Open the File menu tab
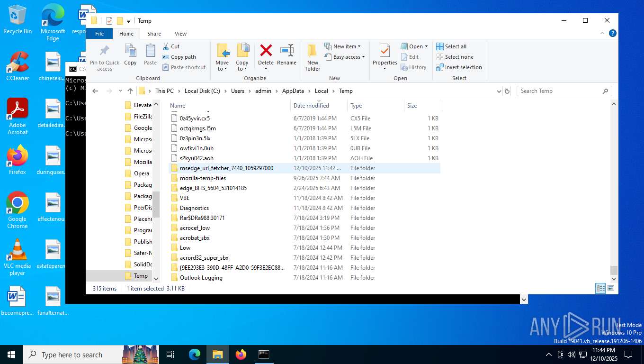The width and height of the screenshot is (644, 364). click(99, 34)
